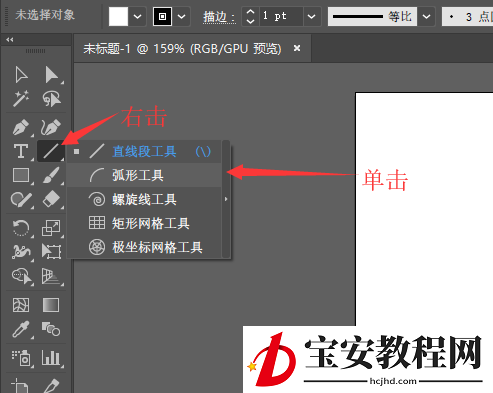This screenshot has height=393, width=493.
Task: Select the Type tool
Action: point(21,151)
